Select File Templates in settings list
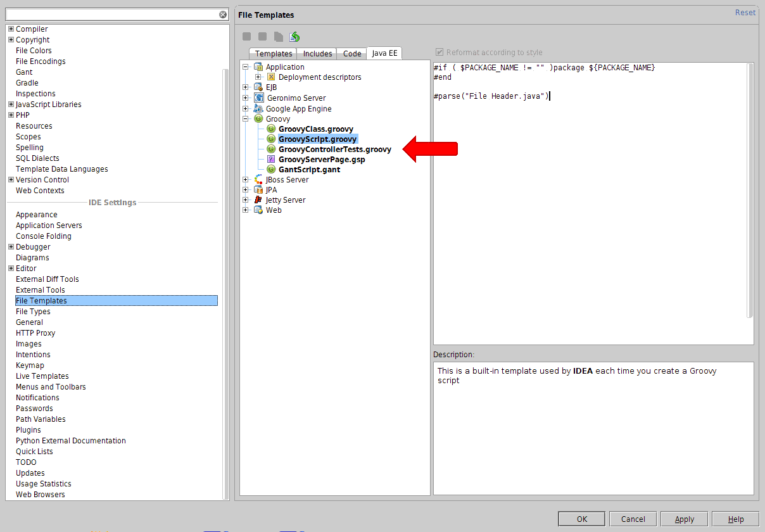This screenshot has height=532, width=765. pyautogui.click(x=116, y=301)
